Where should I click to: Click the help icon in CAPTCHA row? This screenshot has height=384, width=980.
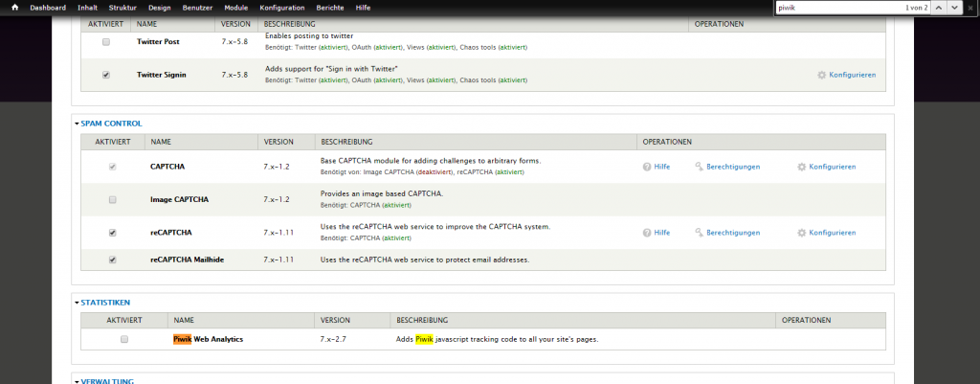point(647,167)
